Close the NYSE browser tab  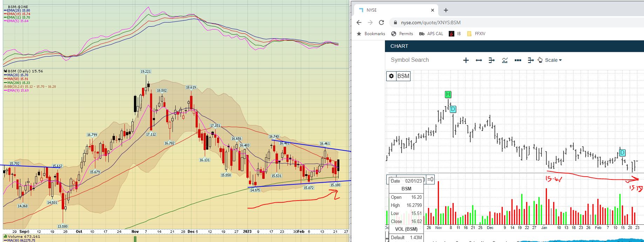click(432, 10)
